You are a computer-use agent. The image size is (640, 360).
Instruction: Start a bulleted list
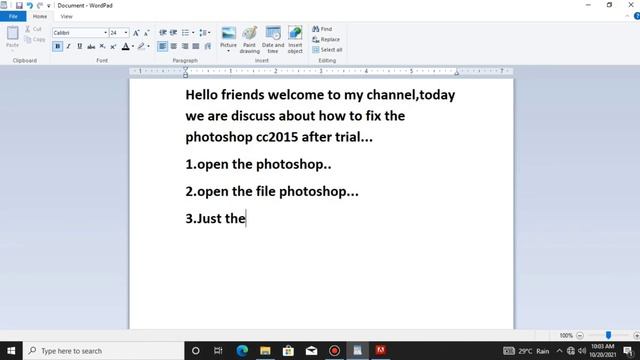tap(185, 33)
